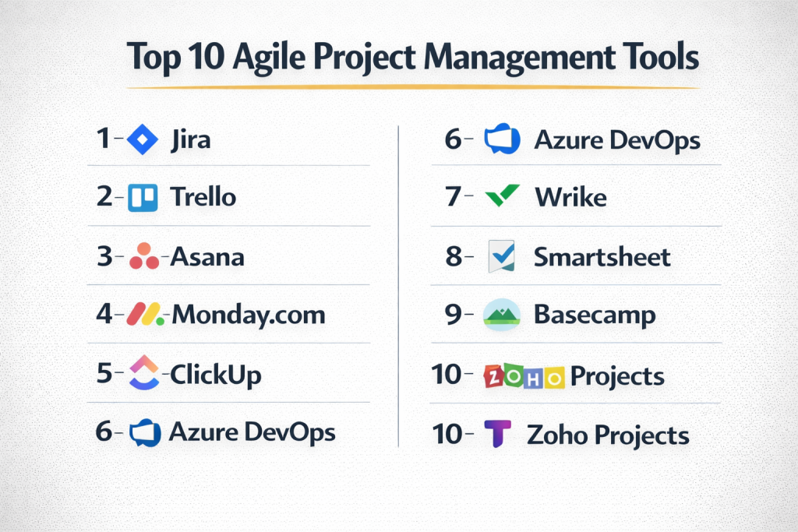Screen dimensions: 798x532
Task: Select the Trello board icon
Action: coord(143,197)
